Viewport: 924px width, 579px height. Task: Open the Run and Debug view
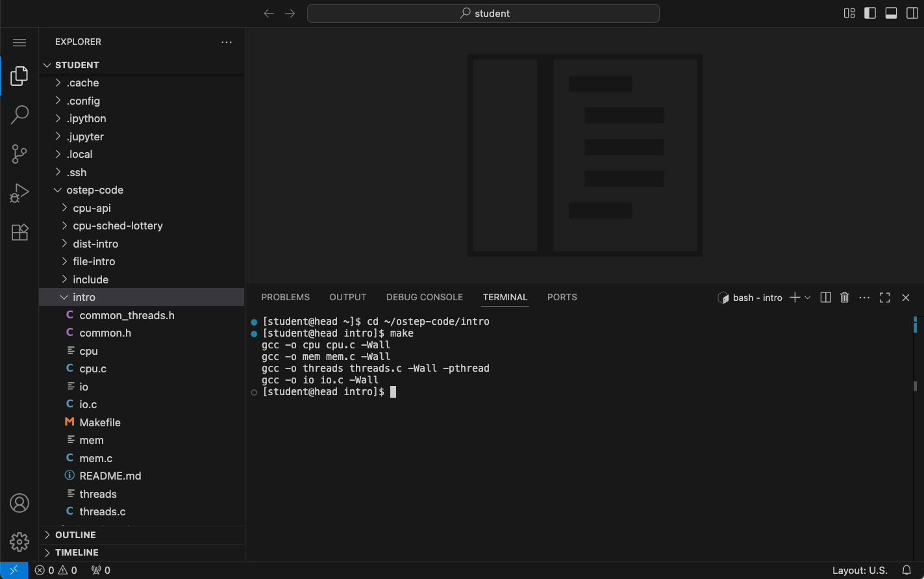(x=19, y=193)
